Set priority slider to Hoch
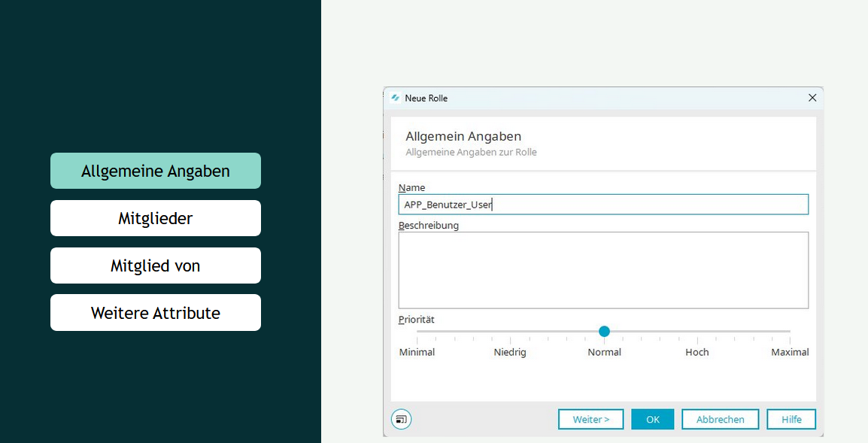868x443 pixels. (697, 332)
